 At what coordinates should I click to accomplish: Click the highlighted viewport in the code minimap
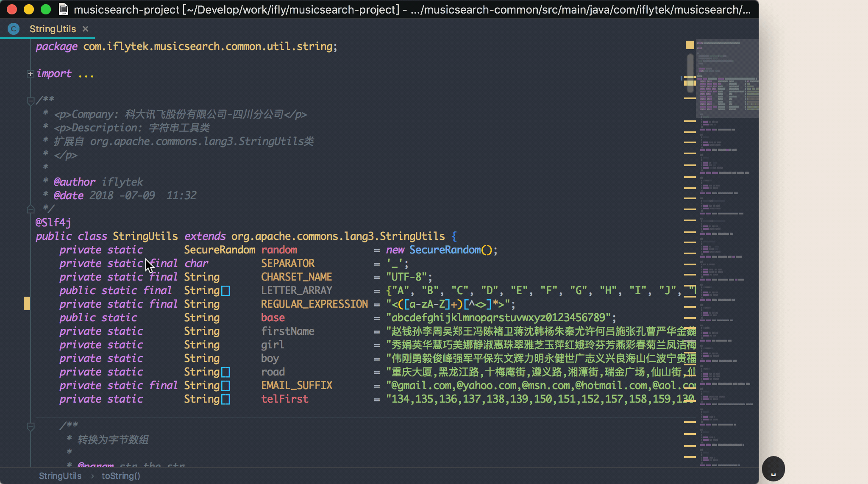(x=727, y=78)
